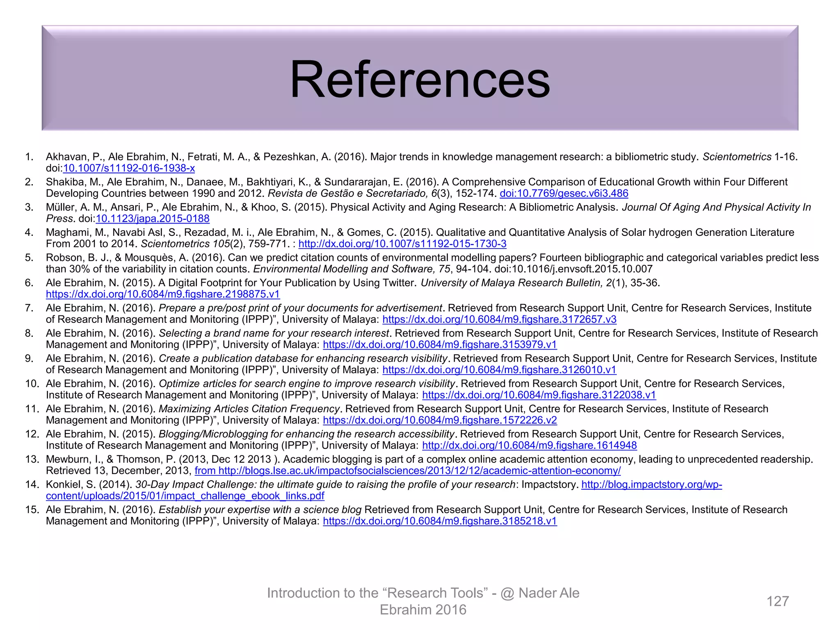Visit the figshare.3172657.v3 link

tap(499, 319)
